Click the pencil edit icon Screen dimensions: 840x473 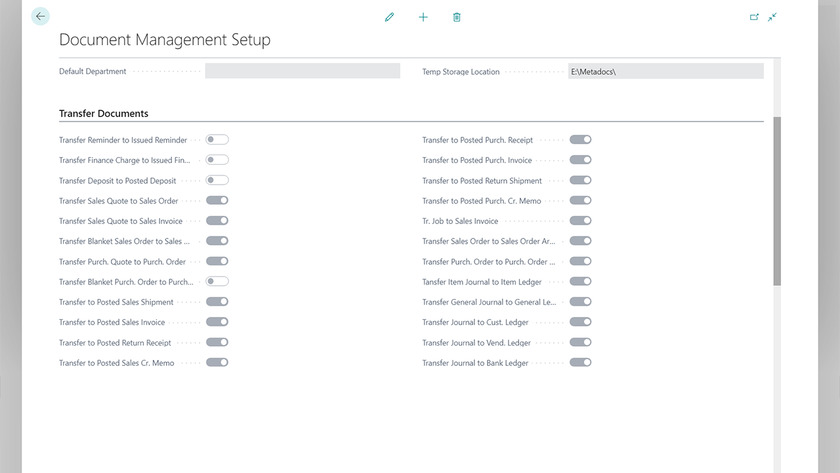click(389, 17)
